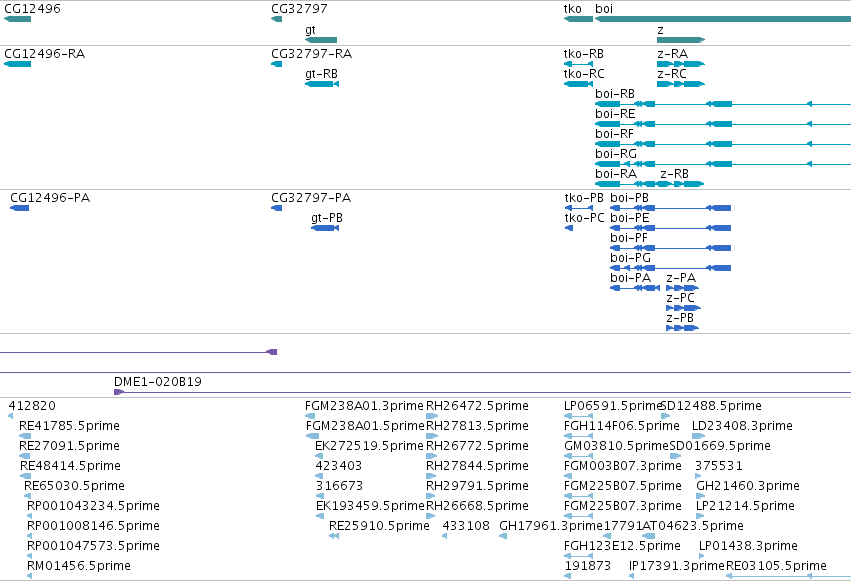Select EST RP001047573.5prime
This screenshot has width=851, height=581.
(29, 556)
